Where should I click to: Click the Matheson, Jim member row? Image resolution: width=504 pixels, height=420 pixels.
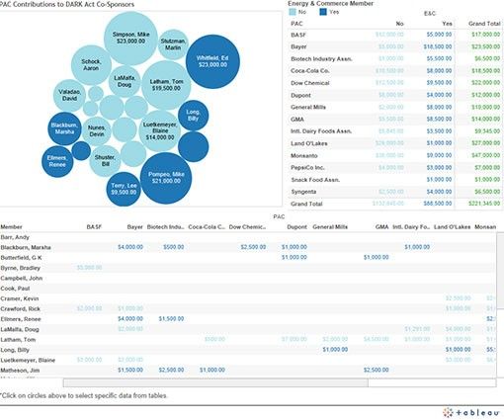(x=248, y=371)
